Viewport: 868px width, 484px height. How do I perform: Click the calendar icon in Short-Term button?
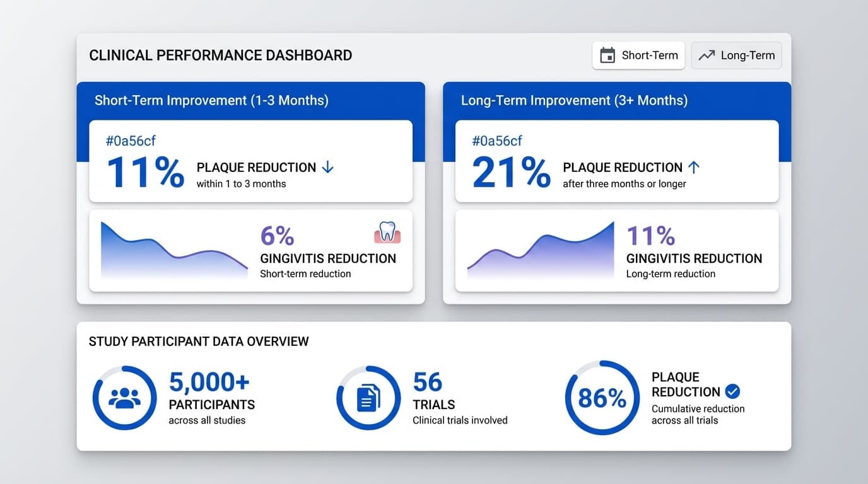coord(607,55)
